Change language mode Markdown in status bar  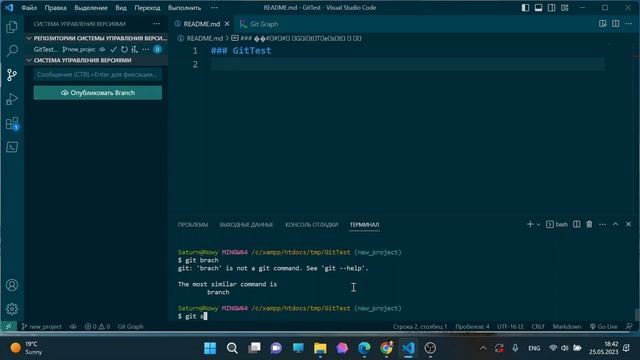(567, 327)
